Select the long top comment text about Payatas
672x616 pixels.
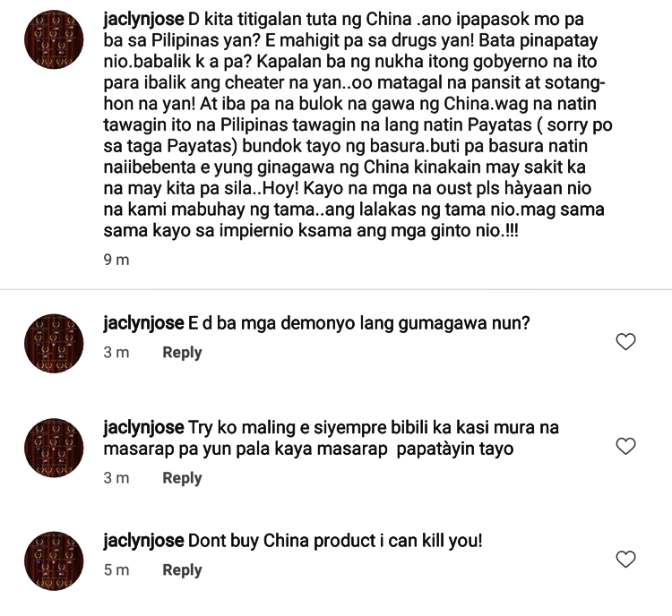358,125
